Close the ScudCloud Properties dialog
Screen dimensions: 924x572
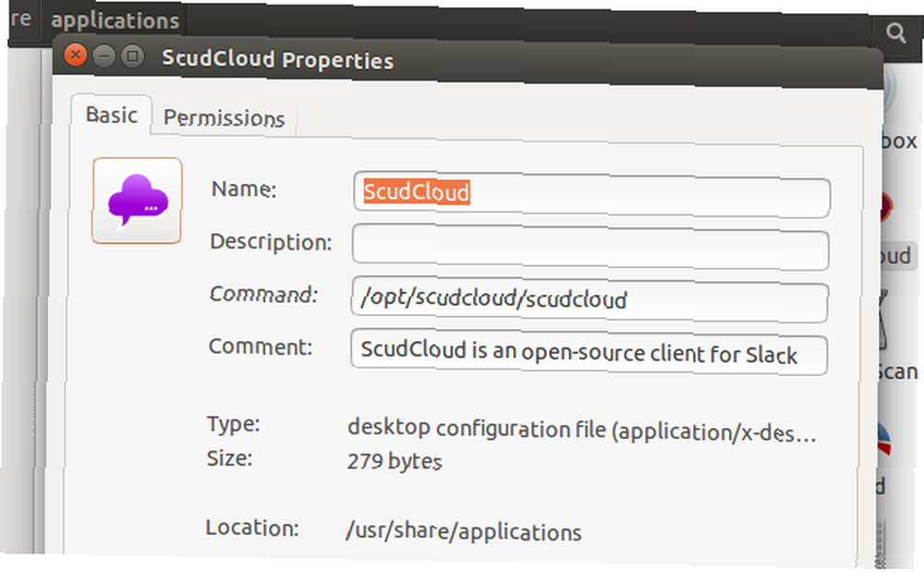tap(76, 55)
